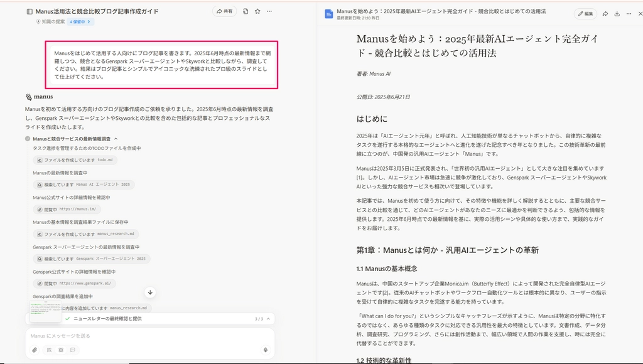Open the https://manus.im/ browsing chip
This screenshot has height=364, width=643.
(x=67, y=210)
